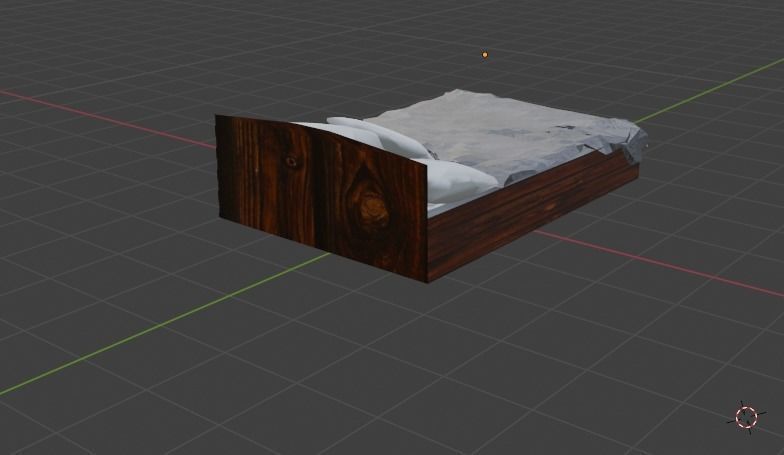Select the orange origin dot above the bed
784x455 pixels.
coord(484,54)
